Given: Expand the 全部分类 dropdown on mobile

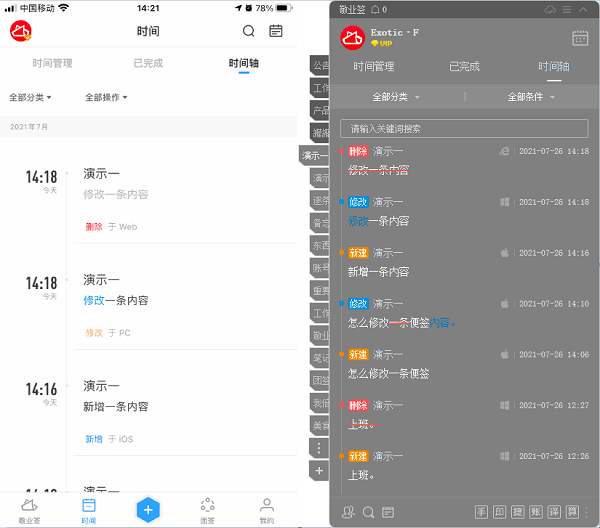Looking at the screenshot, I should tap(30, 98).
